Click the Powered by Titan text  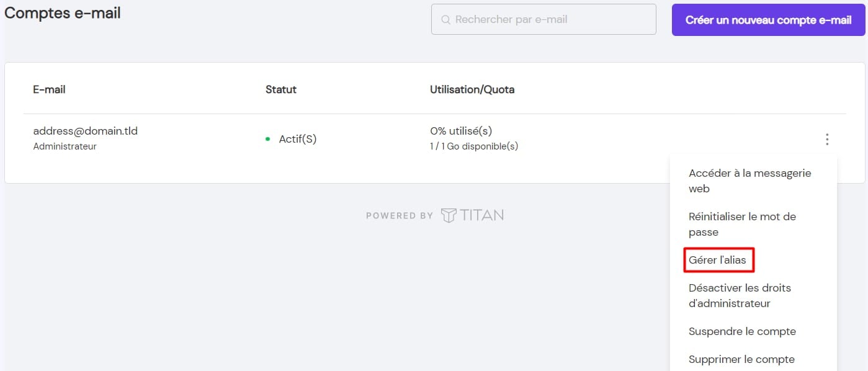[435, 215]
